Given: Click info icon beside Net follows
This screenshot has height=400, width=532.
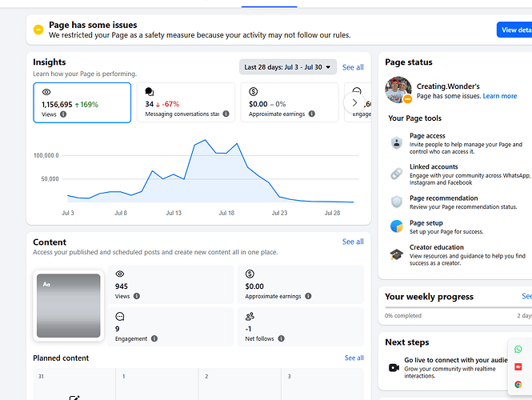Looking at the screenshot, I should tap(282, 338).
